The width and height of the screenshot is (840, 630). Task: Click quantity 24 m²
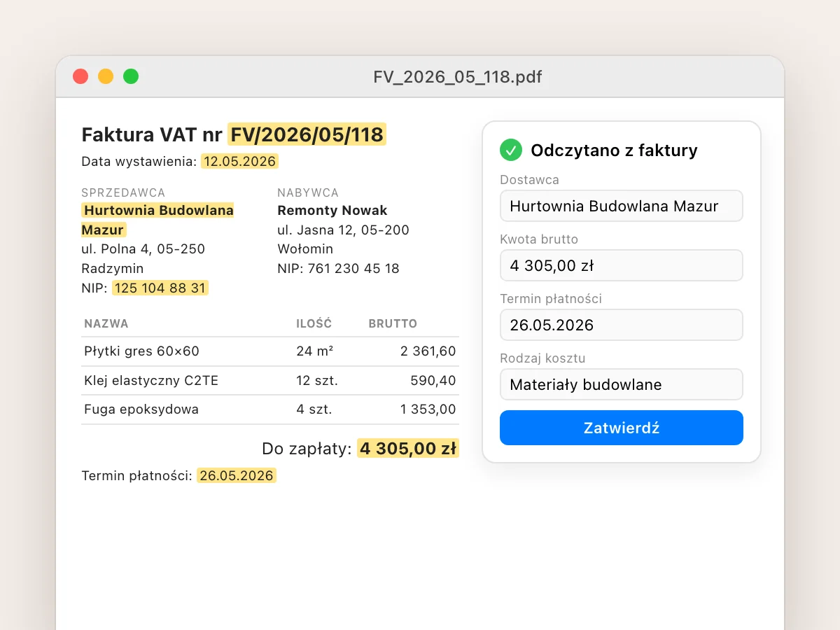[x=315, y=351]
